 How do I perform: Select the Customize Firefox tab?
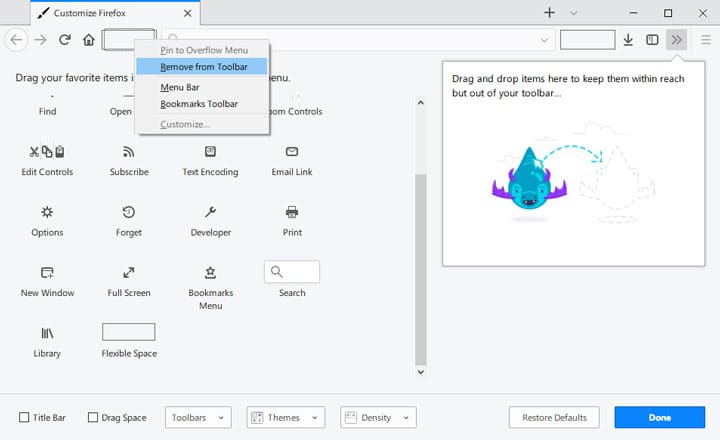tap(115, 13)
